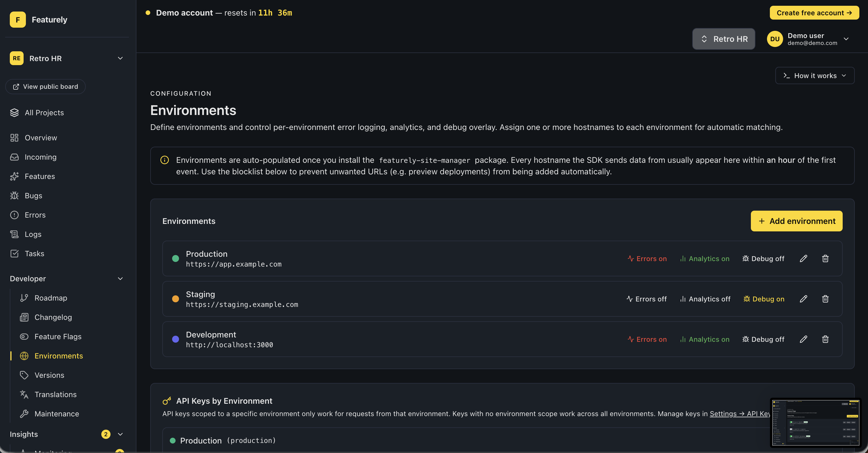The image size is (868, 453).
Task: Open the Versions sidebar item
Action: coord(49,375)
